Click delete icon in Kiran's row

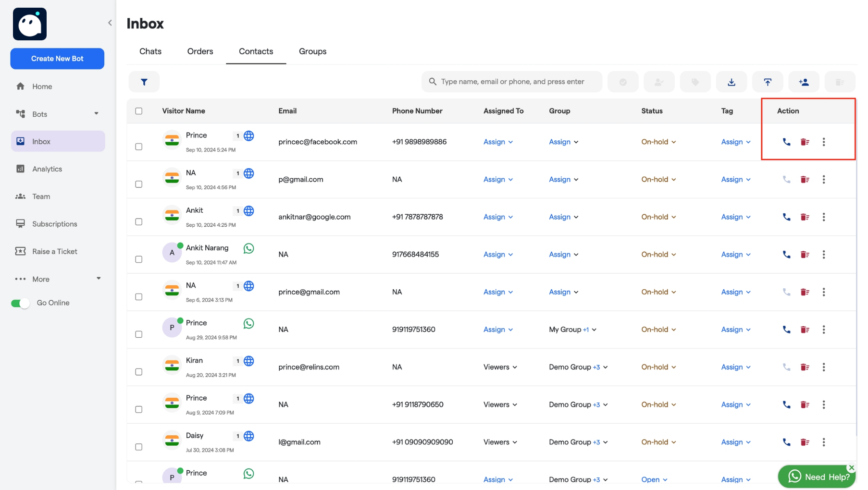pos(805,367)
